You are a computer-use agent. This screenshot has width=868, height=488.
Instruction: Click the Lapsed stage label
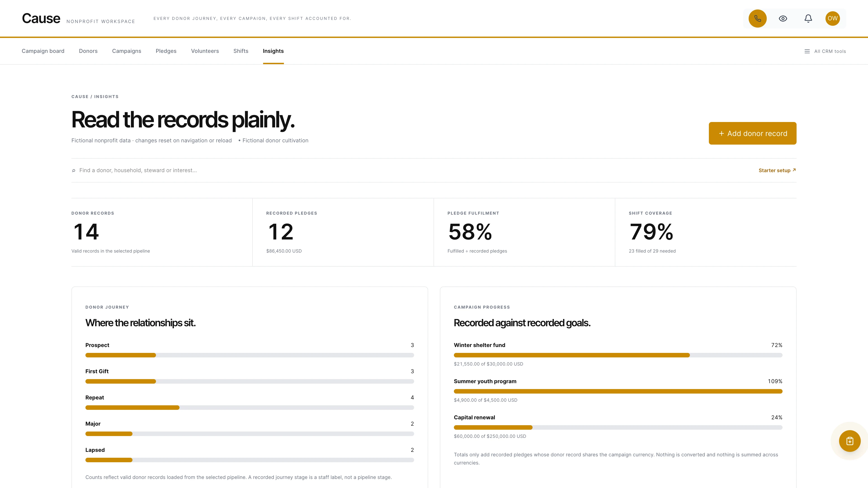pos(95,450)
